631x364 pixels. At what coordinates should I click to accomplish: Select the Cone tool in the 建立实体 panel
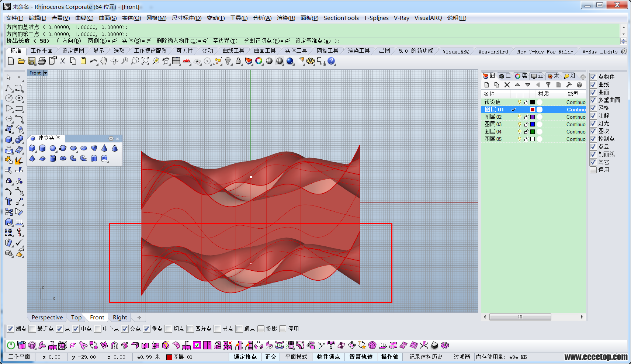[104, 148]
